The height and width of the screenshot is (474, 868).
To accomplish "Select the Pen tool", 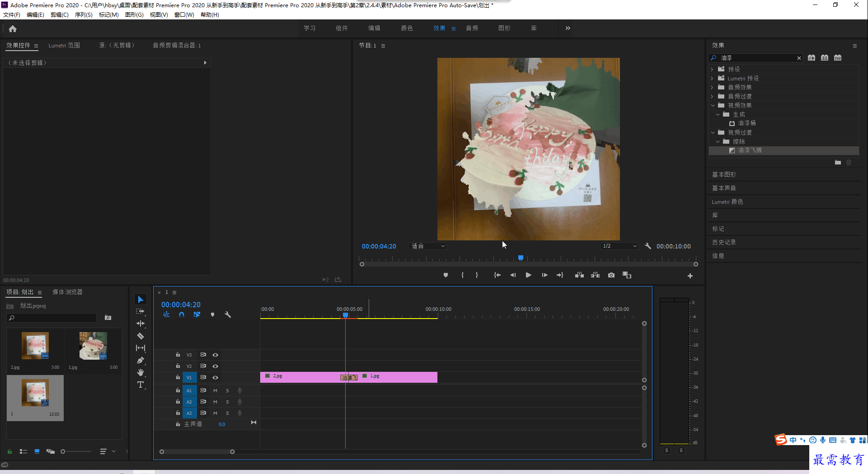I will pos(141,360).
